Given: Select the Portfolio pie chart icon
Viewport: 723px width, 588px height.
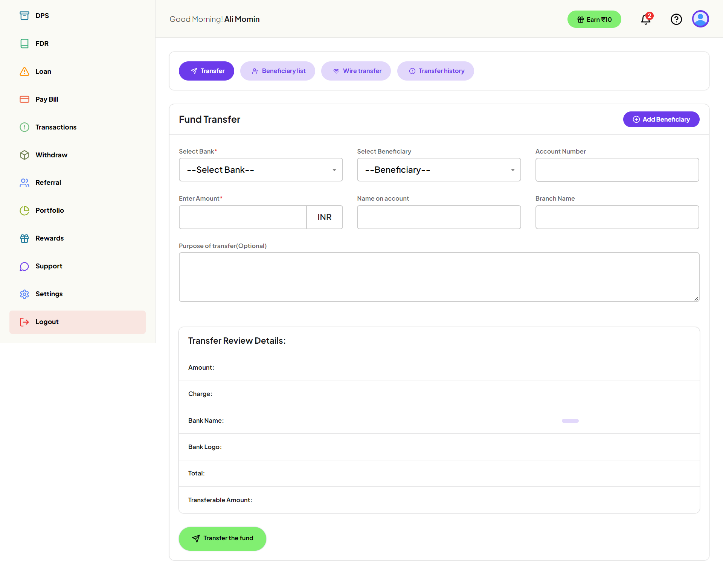Looking at the screenshot, I should [24, 210].
